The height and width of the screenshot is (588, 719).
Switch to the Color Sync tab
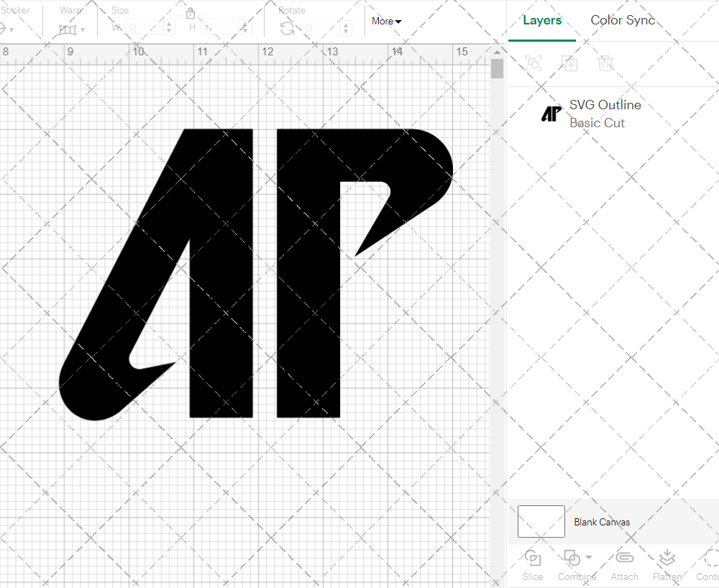tap(623, 20)
